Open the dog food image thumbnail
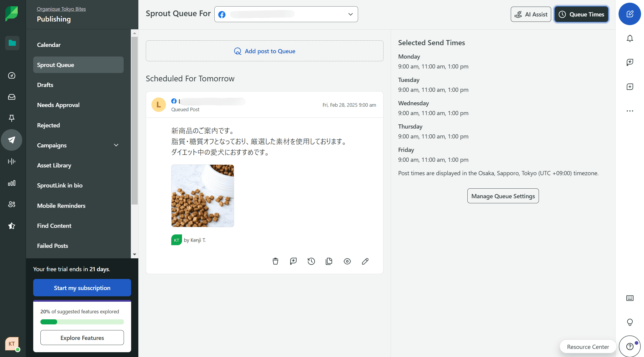The height and width of the screenshot is (357, 644). tap(203, 196)
